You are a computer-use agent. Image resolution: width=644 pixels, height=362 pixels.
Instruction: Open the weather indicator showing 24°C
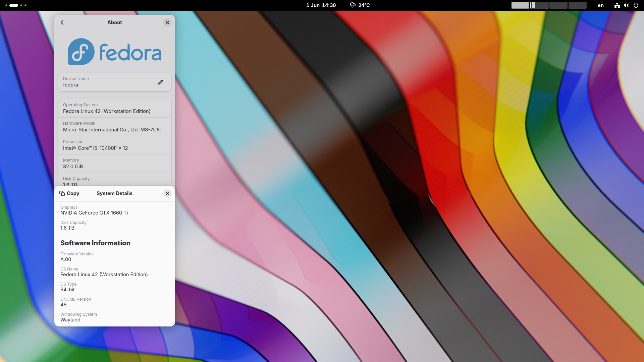360,5
